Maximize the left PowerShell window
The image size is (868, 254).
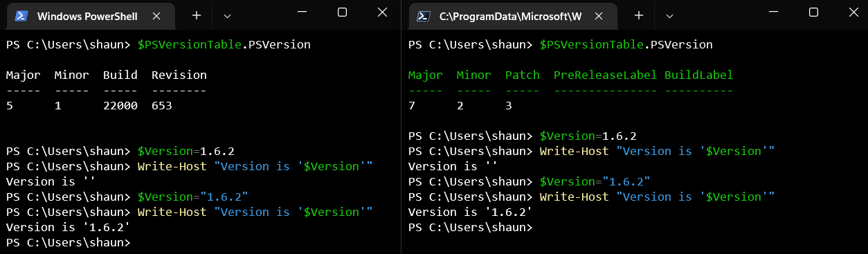[342, 12]
